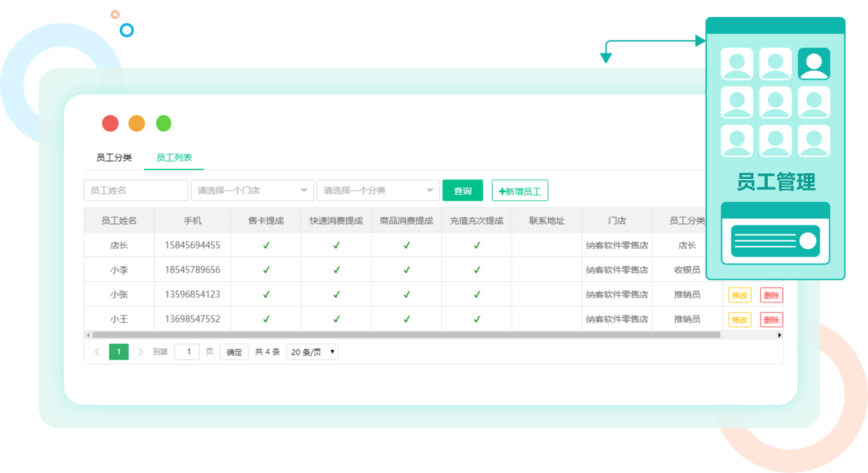
Task: Toggle 充值充次提成 checkmark for 小王
Action: click(x=477, y=319)
